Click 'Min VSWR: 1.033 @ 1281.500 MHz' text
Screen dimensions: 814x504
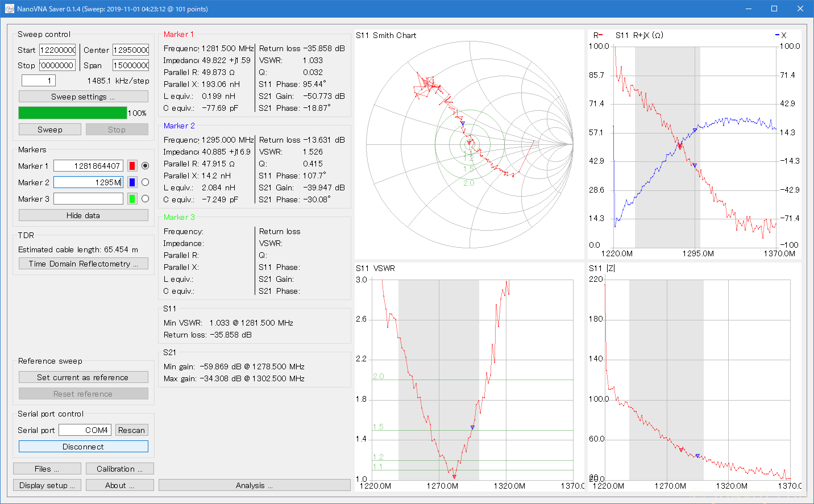229,323
